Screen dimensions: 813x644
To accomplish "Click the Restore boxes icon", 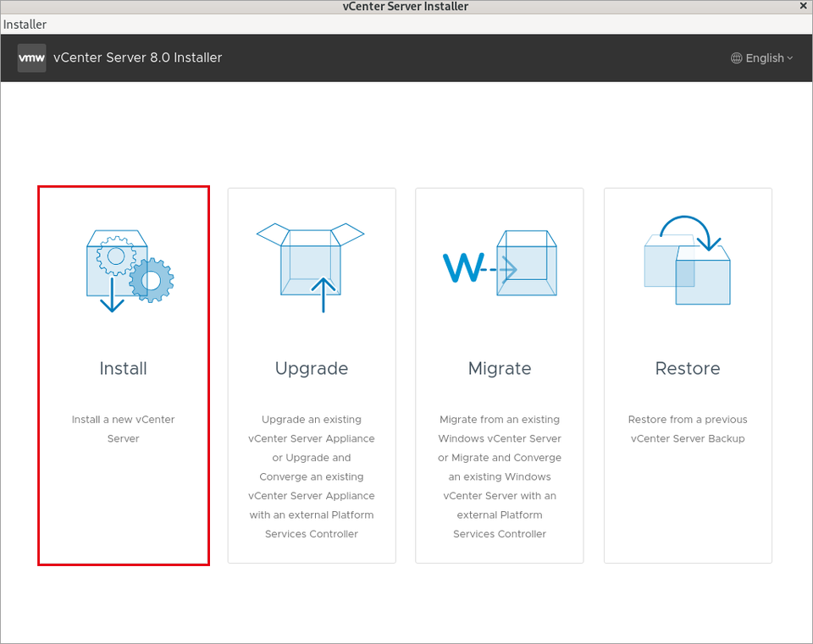I will point(687,260).
